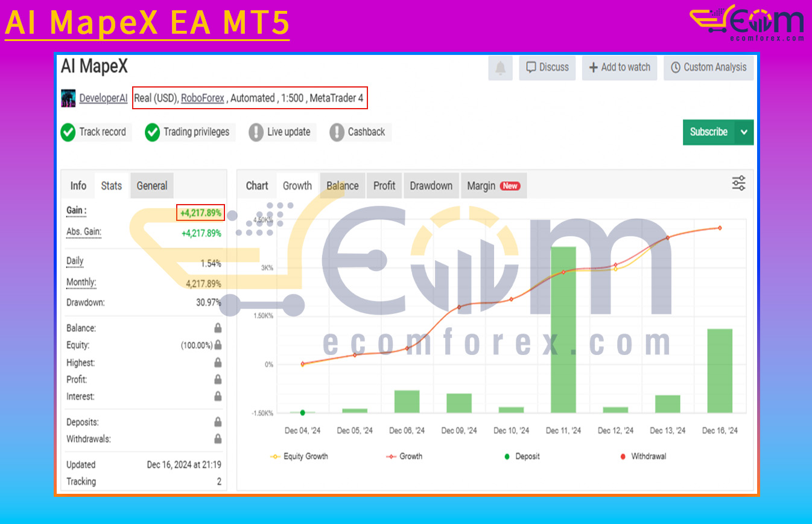
Task: Open the Profit chart tab
Action: pyautogui.click(x=384, y=186)
